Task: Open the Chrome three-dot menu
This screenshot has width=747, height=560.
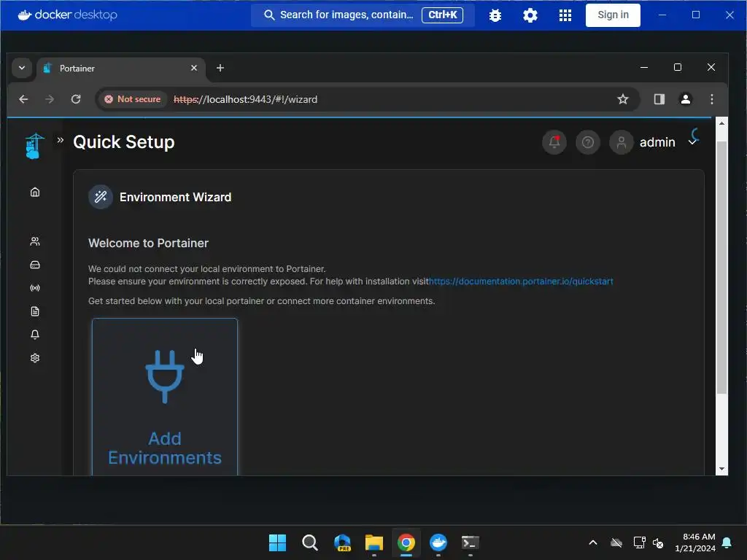Action: coord(712,99)
